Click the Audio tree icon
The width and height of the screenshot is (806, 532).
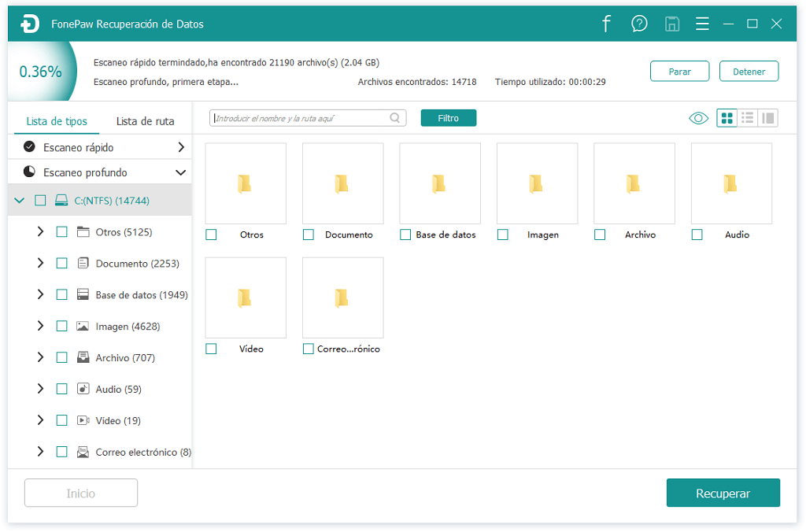83,389
